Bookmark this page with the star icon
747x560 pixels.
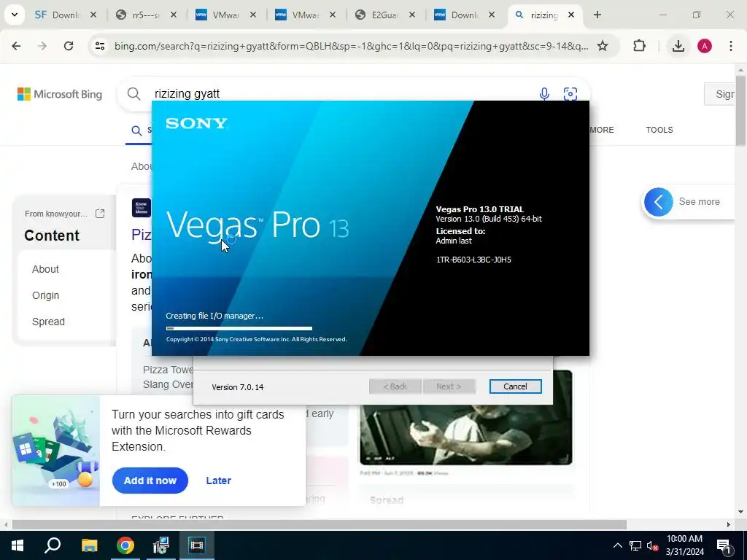click(603, 46)
